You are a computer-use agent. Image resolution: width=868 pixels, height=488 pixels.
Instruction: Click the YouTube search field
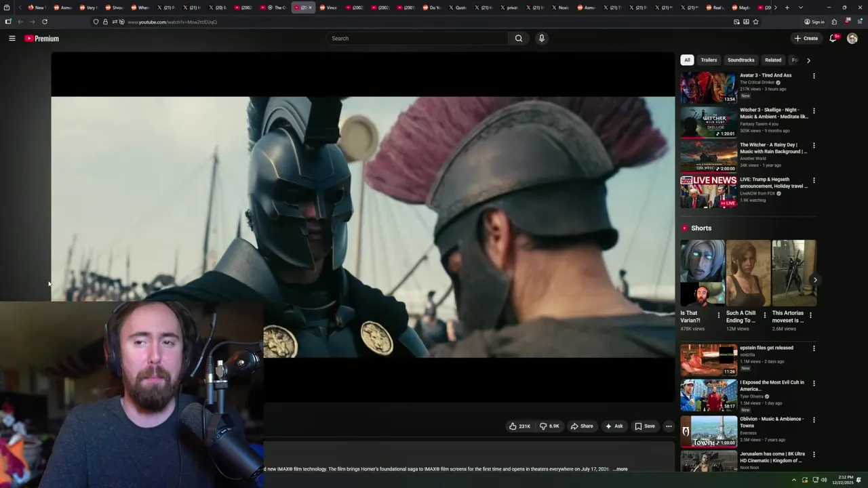click(417, 39)
